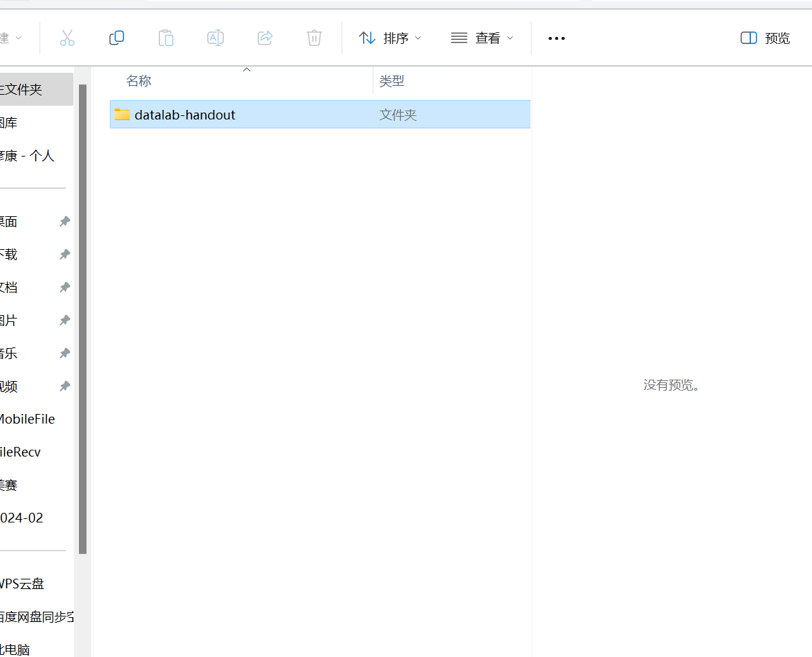
Task: Click the Share arrow icon
Action: click(265, 38)
